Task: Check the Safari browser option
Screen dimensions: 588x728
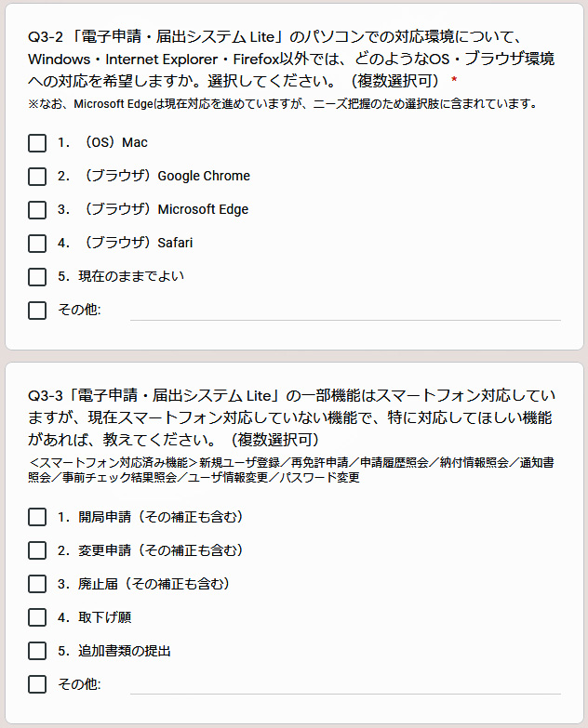Action: tap(37, 244)
